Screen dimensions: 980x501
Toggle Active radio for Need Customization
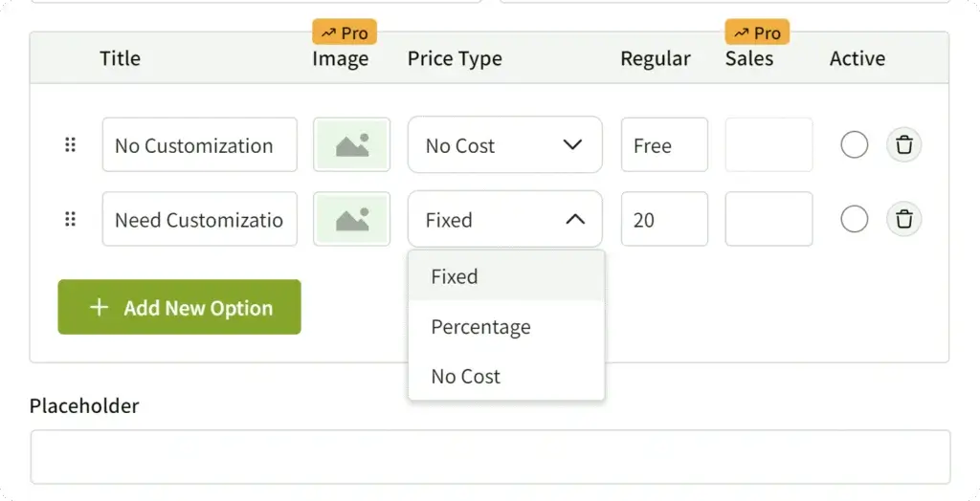854,220
